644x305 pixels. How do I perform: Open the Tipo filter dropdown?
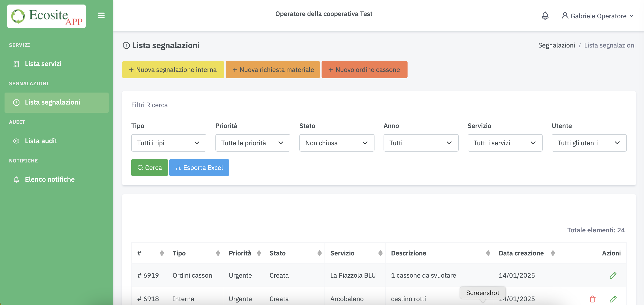point(169,143)
